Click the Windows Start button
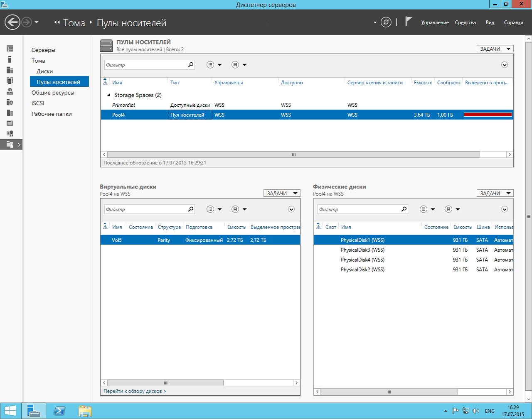 10,411
